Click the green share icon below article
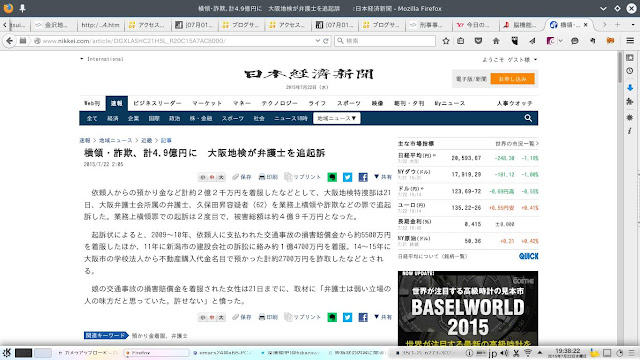The image size is (640, 360). pos(332,317)
